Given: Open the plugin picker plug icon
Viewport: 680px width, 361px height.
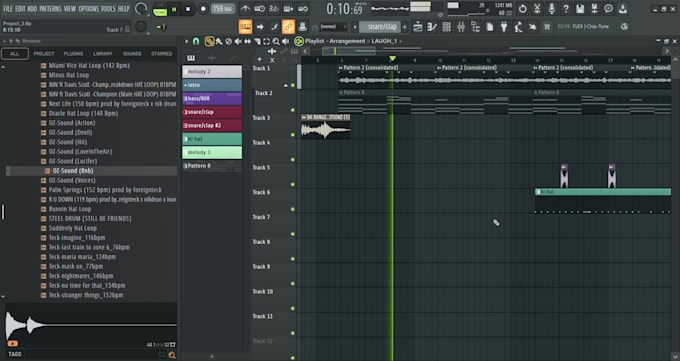Looking at the screenshot, I should 503,27.
